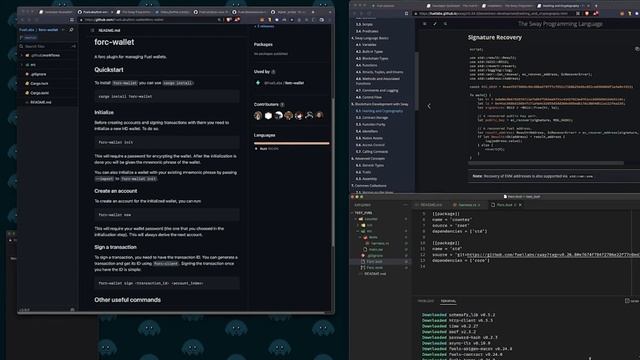Open Contributors heading link on GitHub
This screenshot has height=360, width=640.
click(266, 104)
